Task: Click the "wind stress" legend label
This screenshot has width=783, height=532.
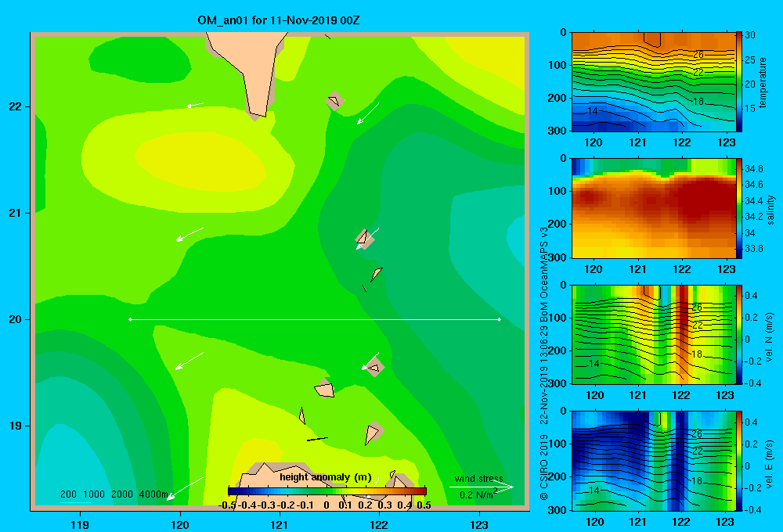Action: [479, 478]
